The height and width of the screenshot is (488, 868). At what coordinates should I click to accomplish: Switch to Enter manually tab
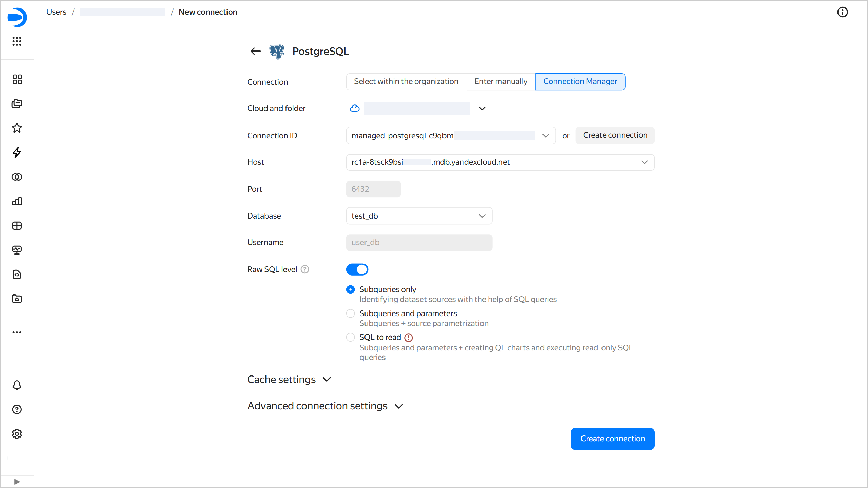[x=501, y=82]
